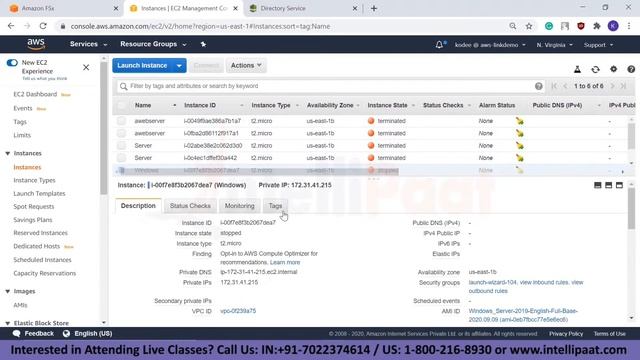Open the account user dropdown
Viewport: 640px width, 360px height.
coord(490,45)
